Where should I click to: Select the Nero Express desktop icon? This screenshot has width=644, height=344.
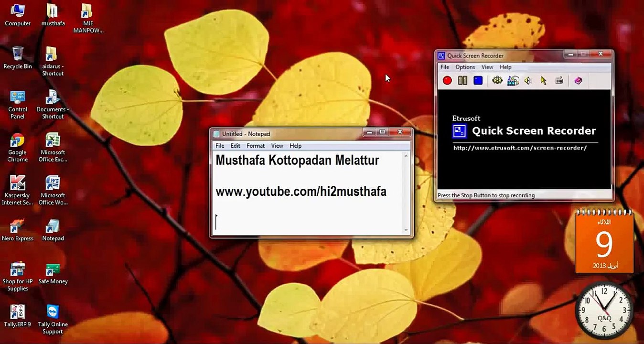click(18, 230)
